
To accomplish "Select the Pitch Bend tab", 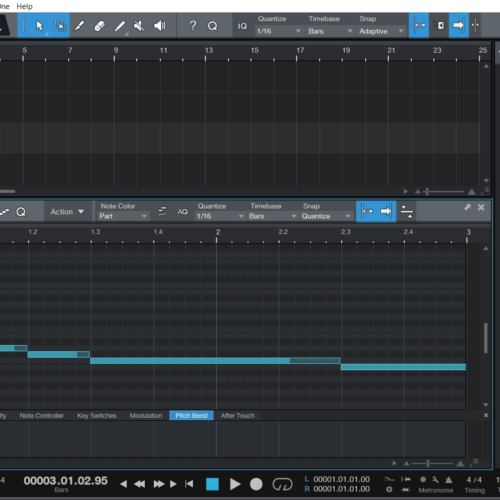I will point(191,416).
